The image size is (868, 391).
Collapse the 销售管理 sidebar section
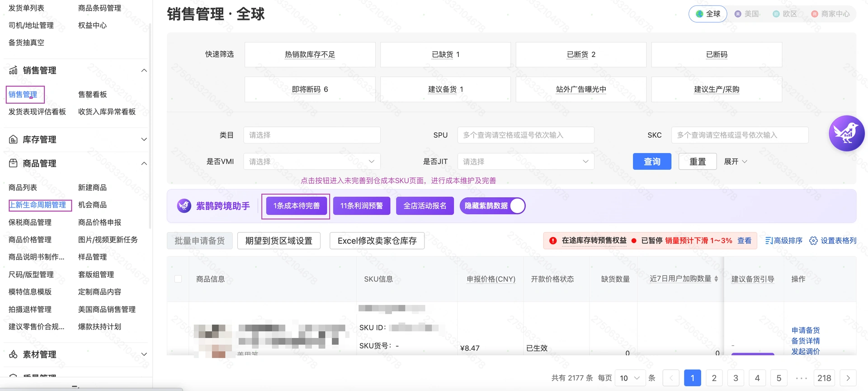click(144, 70)
